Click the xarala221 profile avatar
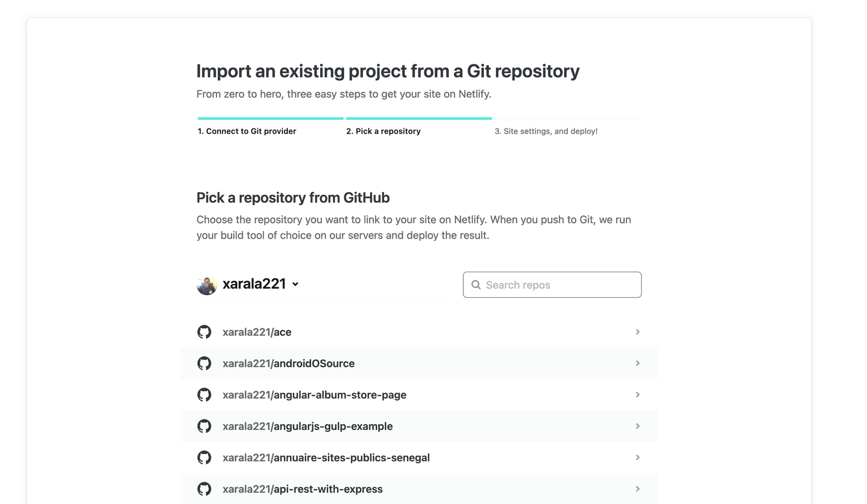 pos(206,285)
